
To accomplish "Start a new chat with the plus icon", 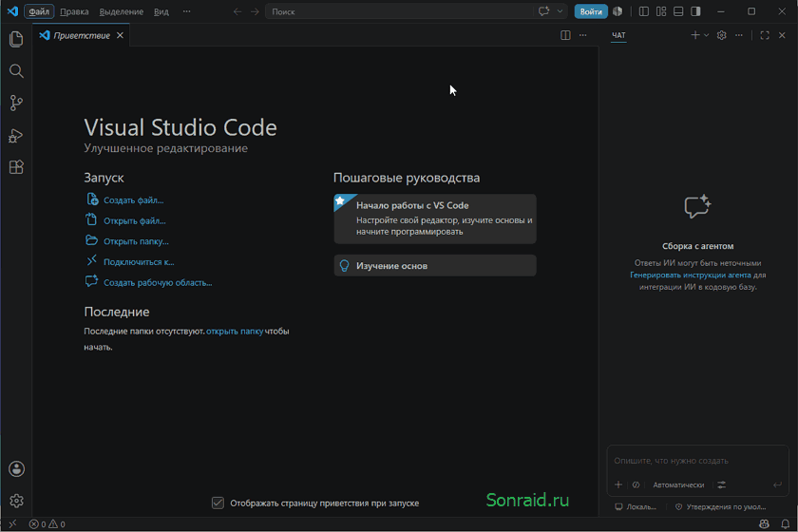I will tap(694, 35).
